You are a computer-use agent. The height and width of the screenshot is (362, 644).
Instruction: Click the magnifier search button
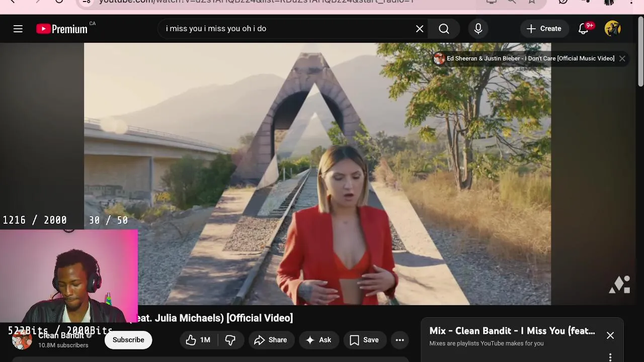click(444, 29)
